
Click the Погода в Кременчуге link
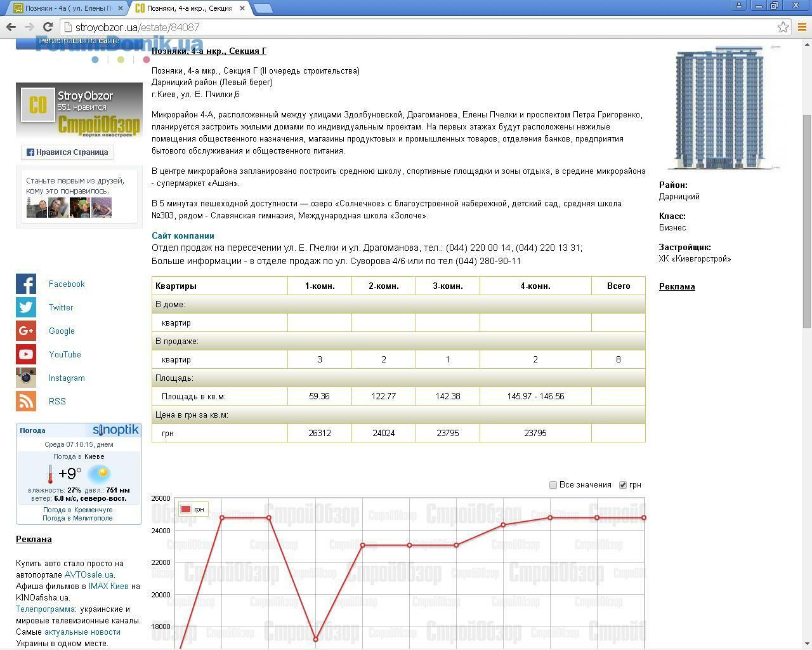[x=77, y=510]
